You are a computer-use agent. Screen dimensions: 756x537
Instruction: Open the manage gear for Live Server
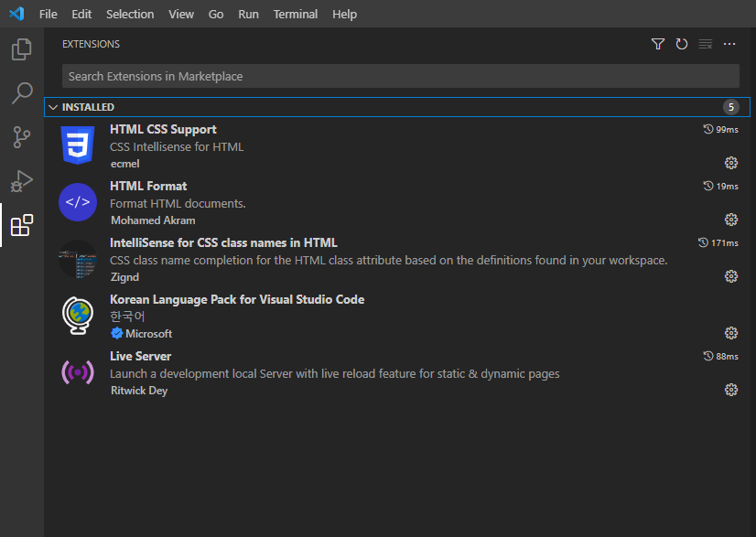coord(731,390)
